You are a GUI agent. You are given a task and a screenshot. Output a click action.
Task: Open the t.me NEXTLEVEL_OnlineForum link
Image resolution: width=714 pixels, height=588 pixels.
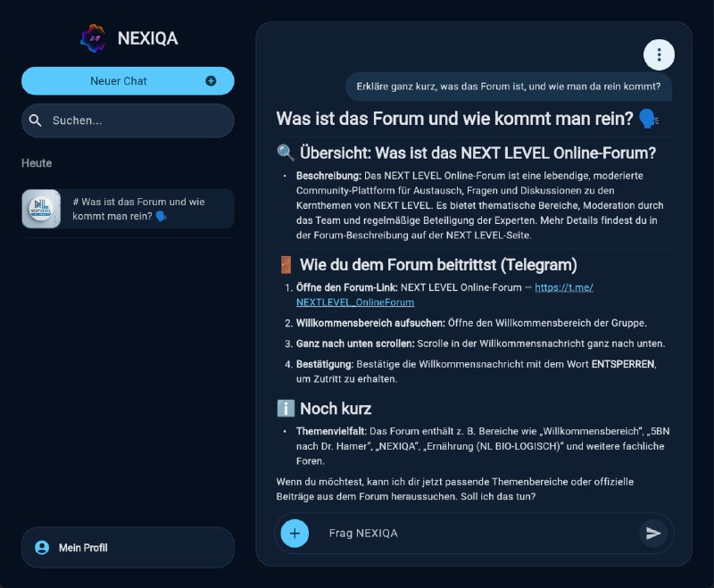pos(444,295)
